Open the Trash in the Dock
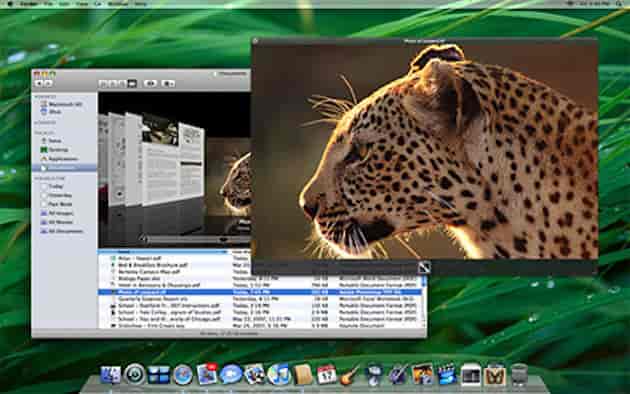Viewport: 630px width, 394px height. click(519, 374)
